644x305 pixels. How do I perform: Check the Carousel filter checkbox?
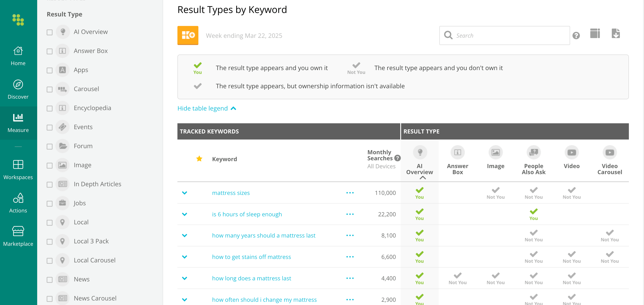click(x=49, y=90)
